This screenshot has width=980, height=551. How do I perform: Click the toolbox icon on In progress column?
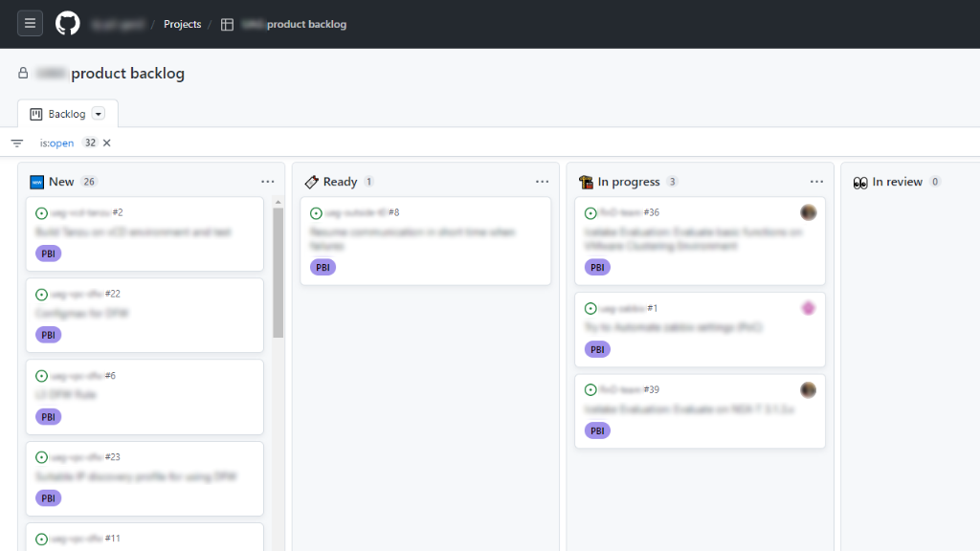point(584,181)
